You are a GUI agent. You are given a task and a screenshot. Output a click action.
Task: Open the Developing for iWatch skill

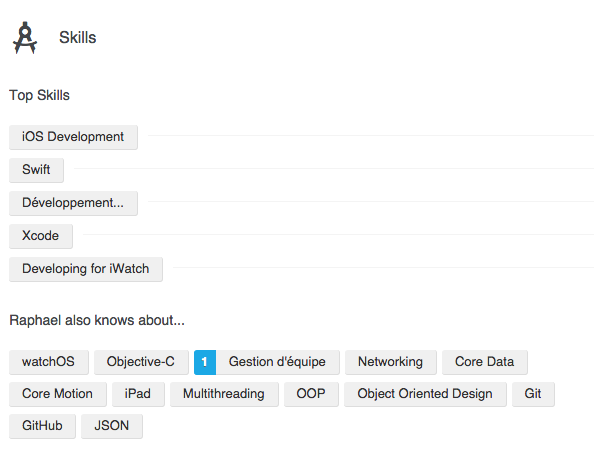(86, 269)
